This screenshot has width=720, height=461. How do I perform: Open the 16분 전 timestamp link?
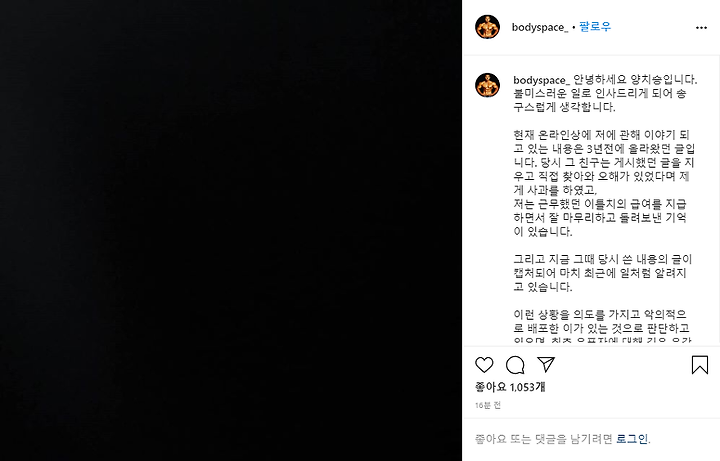tap(488, 405)
